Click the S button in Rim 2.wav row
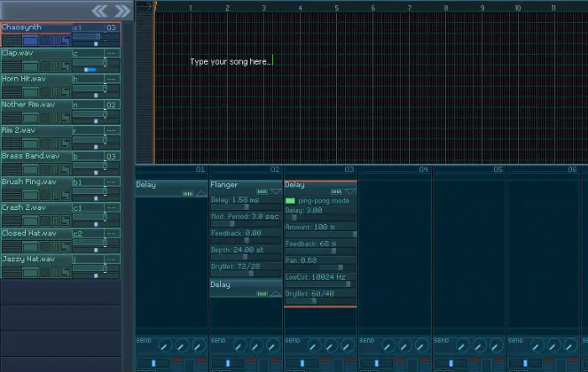This screenshot has width=588, height=372. [66, 144]
